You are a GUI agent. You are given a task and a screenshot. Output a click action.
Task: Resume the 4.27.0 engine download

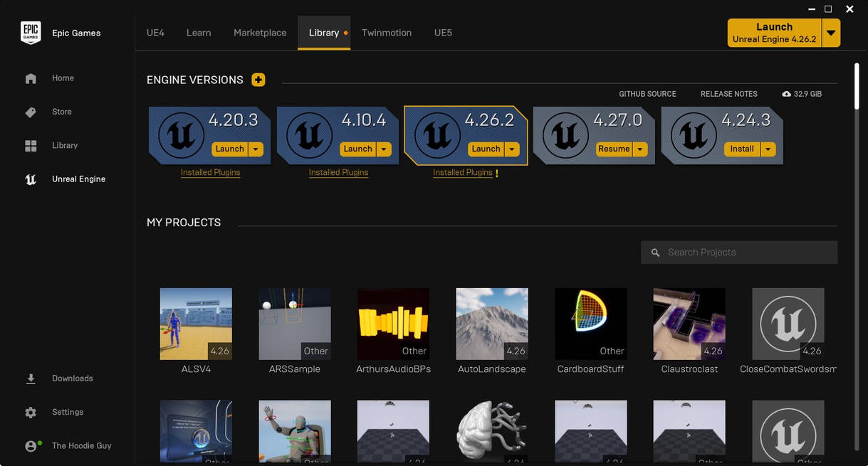615,149
